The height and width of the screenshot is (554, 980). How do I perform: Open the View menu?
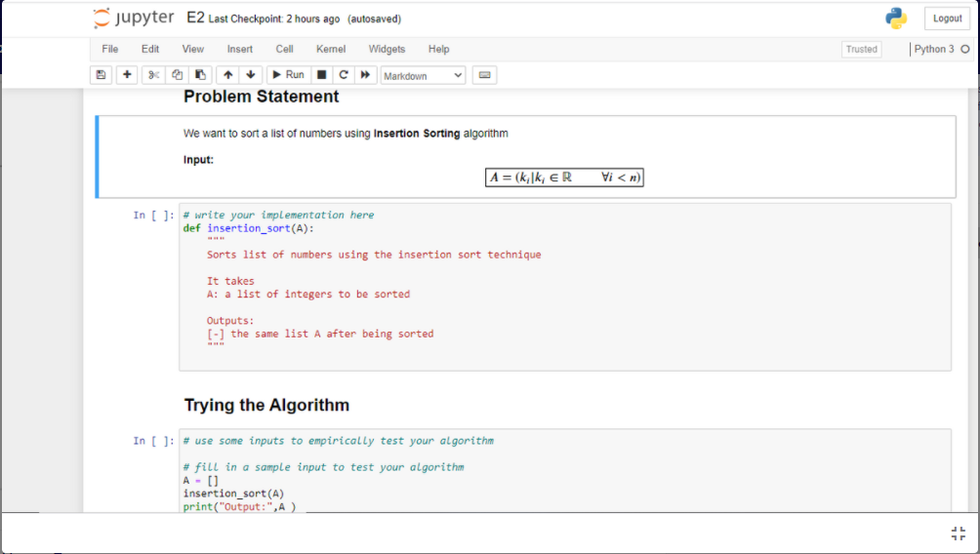[193, 49]
